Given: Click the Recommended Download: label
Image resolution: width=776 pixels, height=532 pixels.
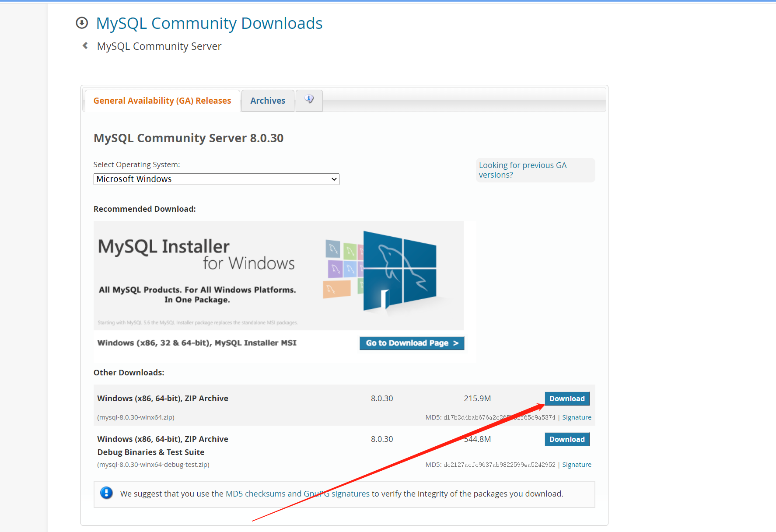Looking at the screenshot, I should pyautogui.click(x=145, y=209).
